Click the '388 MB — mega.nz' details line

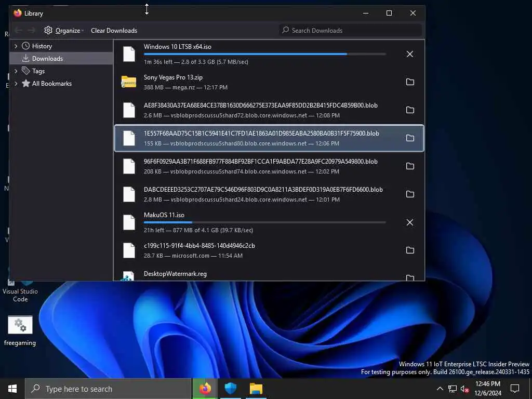tap(185, 87)
